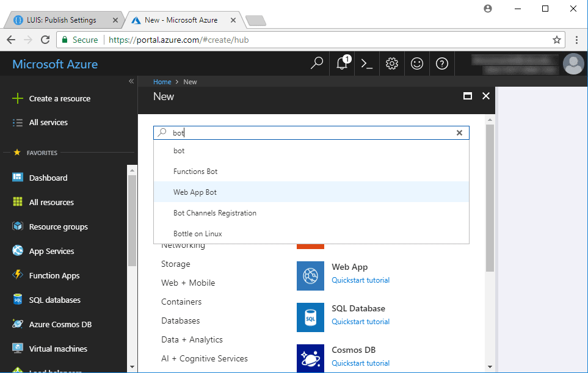Click the Home breadcrumb link
Viewport: 588px width, 373px height.
point(162,82)
